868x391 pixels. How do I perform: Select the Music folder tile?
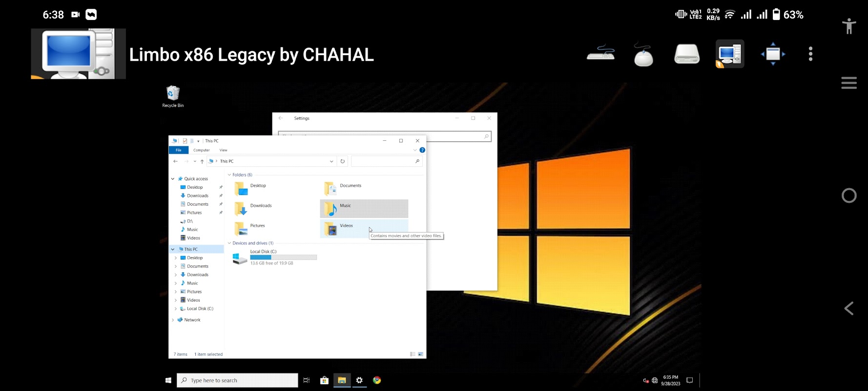click(x=364, y=209)
